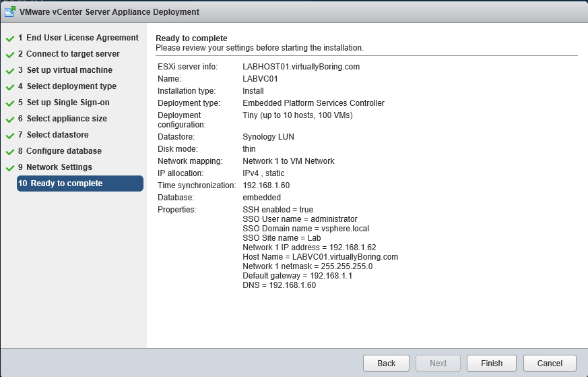Screen dimensions: 588x377
Task: Click the green checkmark beside Select deployment type
Action: (10, 87)
